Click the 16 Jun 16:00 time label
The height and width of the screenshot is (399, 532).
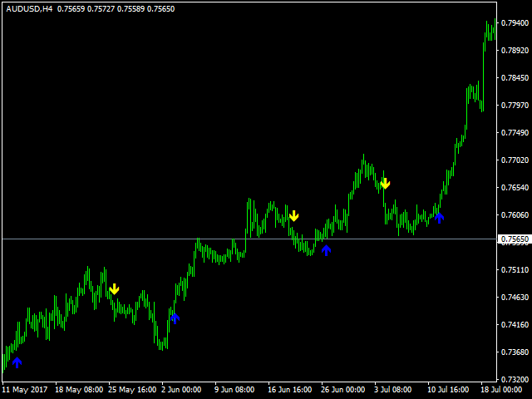(x=290, y=390)
